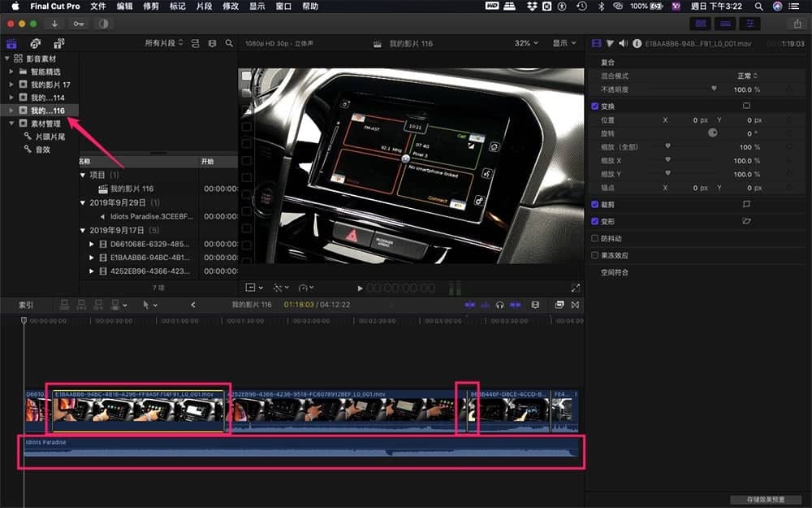Toggle the inspector pane layout button
Image resolution: width=812 pixels, height=508 pixels.
[749, 24]
